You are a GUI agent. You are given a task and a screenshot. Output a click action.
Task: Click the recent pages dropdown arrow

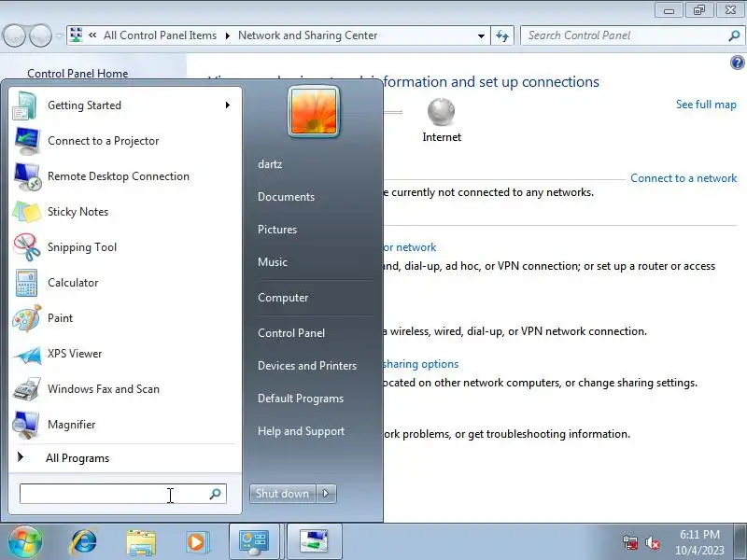[x=60, y=35]
